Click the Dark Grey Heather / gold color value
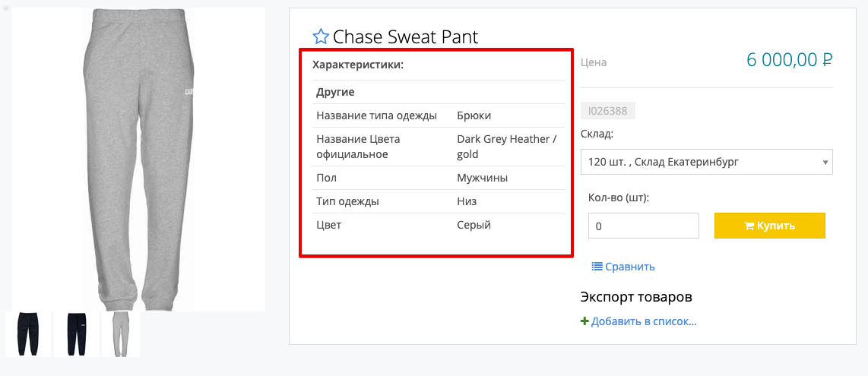Viewport: 868px width, 376px height. coord(506,147)
